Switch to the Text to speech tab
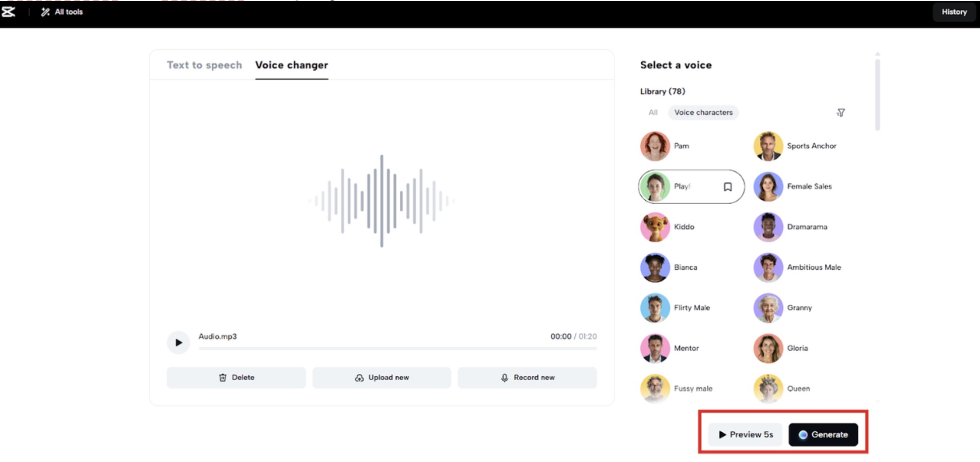This screenshot has width=980, height=462. click(204, 65)
